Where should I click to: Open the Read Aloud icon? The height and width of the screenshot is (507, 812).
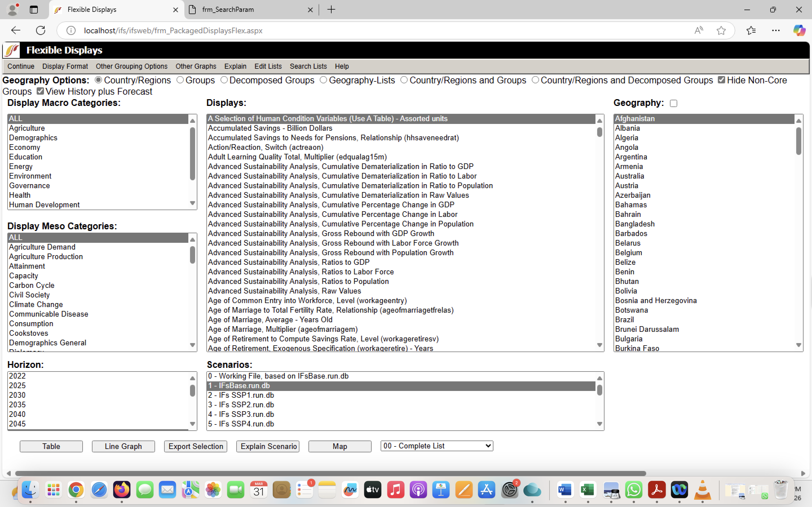point(699,30)
